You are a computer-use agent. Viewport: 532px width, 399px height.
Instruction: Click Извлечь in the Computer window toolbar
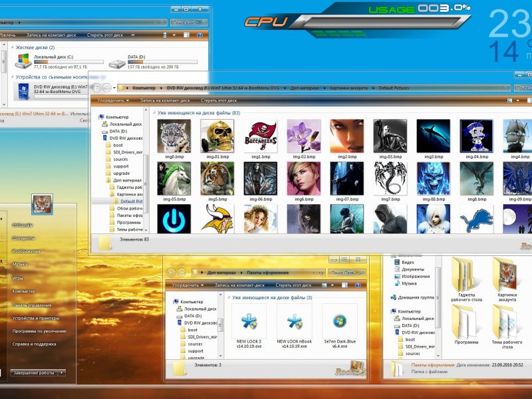7,35
